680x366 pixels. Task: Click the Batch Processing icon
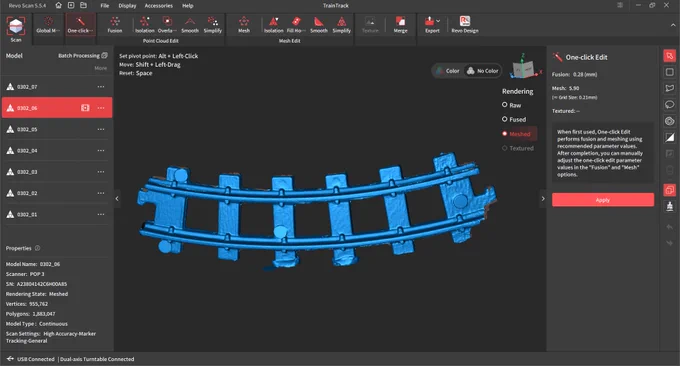105,56
